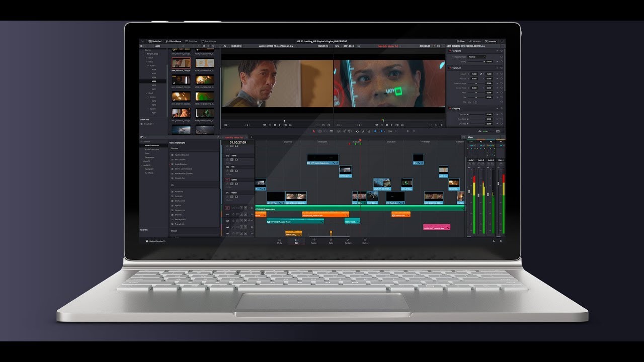This screenshot has width=644, height=362.
Task: Toggle the Media Pool panel button
Action: [x=154, y=41]
